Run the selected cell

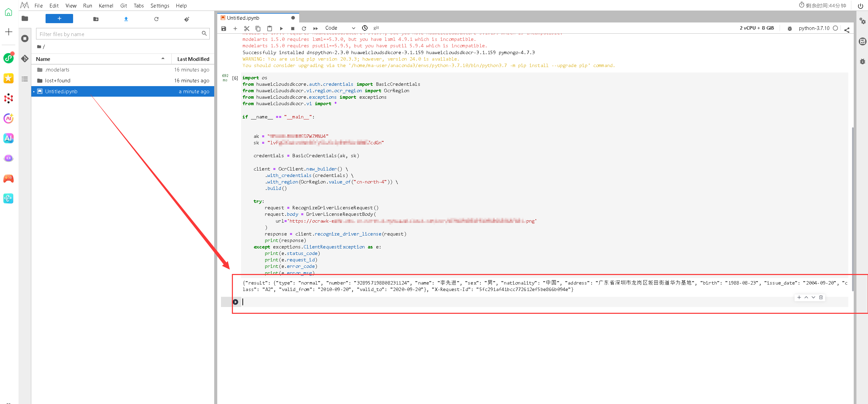281,28
